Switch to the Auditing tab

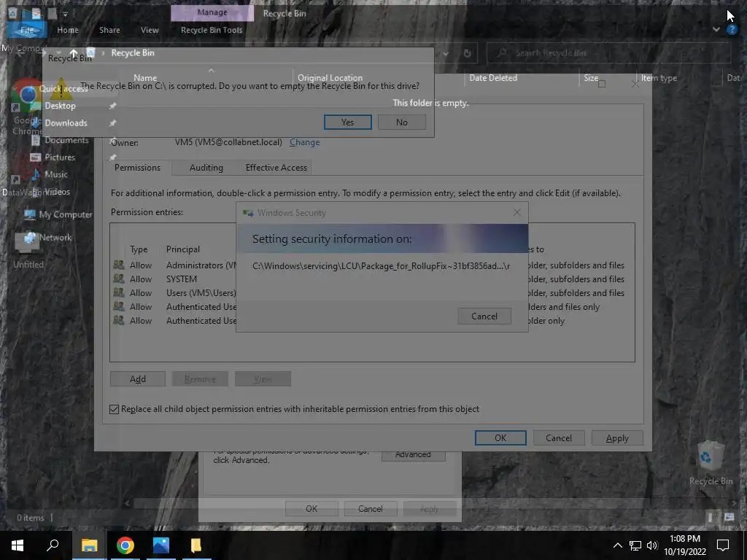point(206,168)
